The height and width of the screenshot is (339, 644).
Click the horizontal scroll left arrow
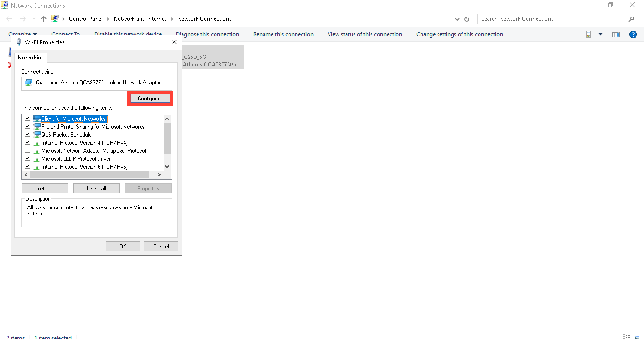(x=26, y=175)
